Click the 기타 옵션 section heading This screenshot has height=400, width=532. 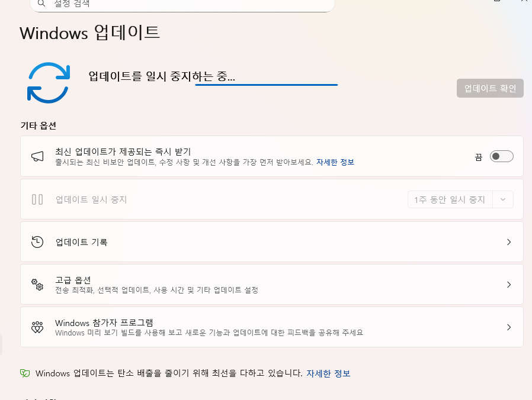click(x=39, y=125)
